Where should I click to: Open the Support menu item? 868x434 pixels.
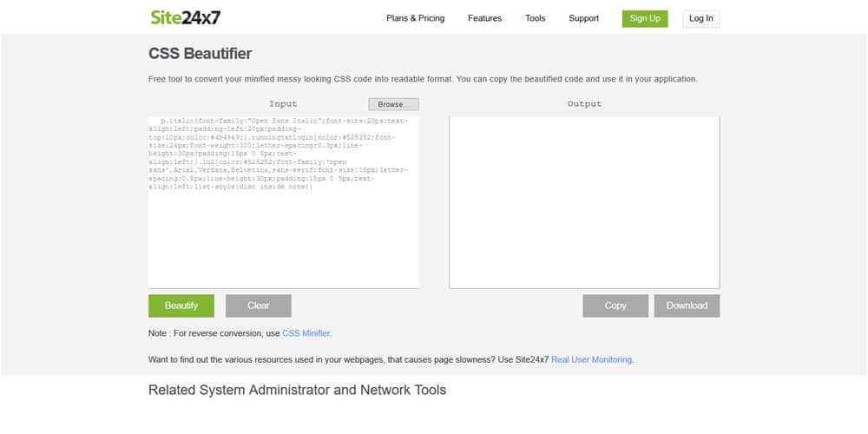tap(583, 18)
